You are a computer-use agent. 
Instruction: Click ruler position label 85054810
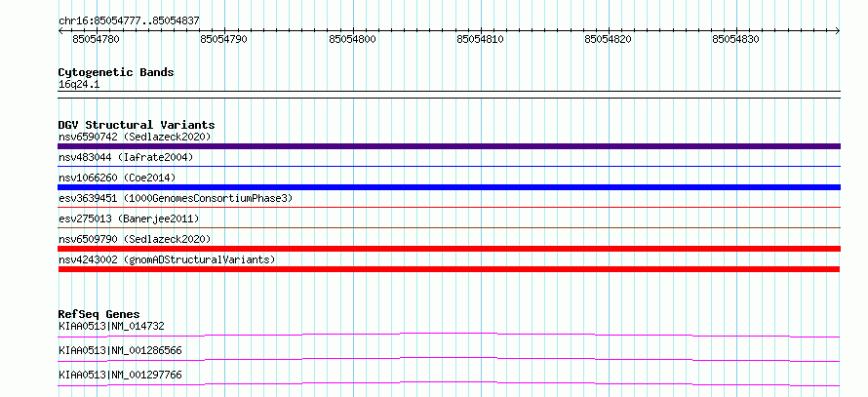tap(480, 39)
